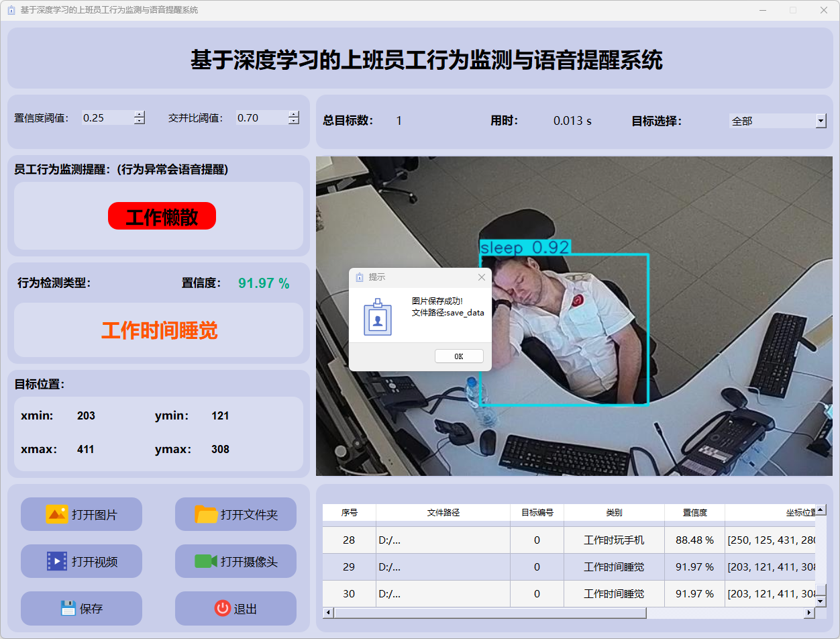Click the picture icon on 打开图片
The image size is (840, 639).
point(57,514)
